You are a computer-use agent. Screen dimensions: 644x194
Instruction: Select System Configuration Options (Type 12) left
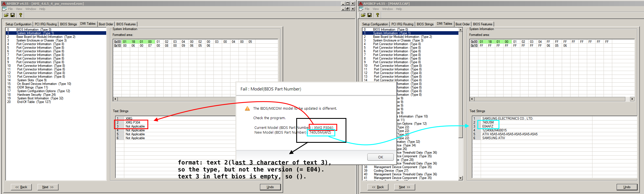click(x=56, y=91)
